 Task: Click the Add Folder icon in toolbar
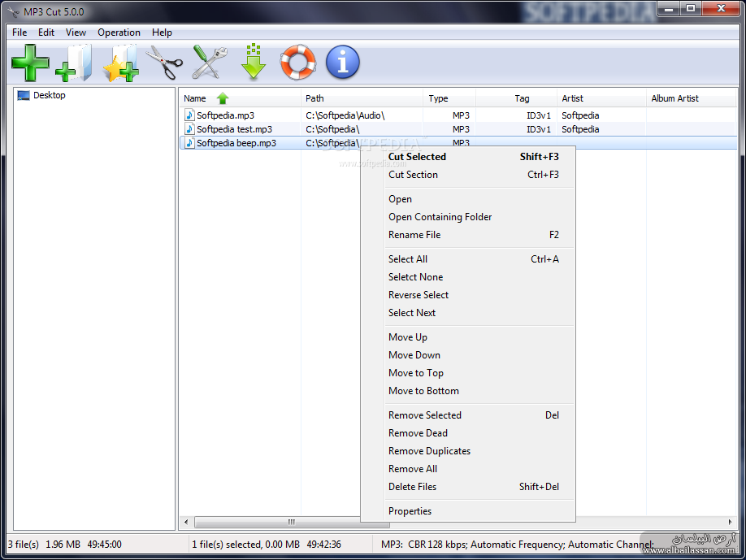point(74,63)
